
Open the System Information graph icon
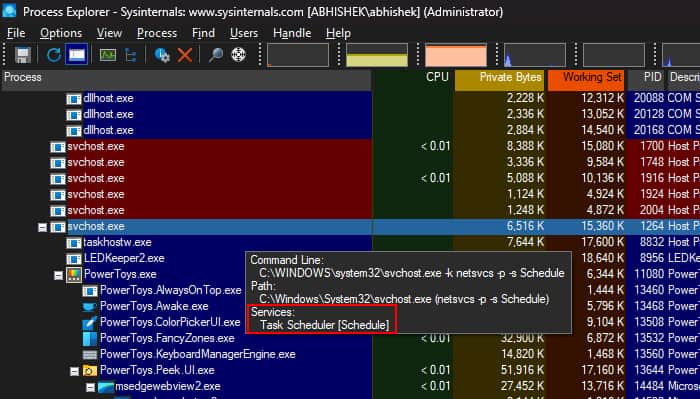coord(108,55)
